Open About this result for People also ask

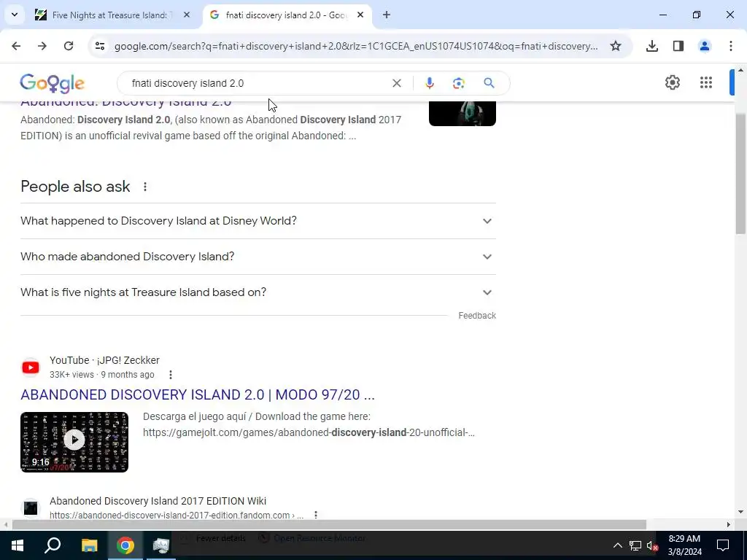click(145, 187)
